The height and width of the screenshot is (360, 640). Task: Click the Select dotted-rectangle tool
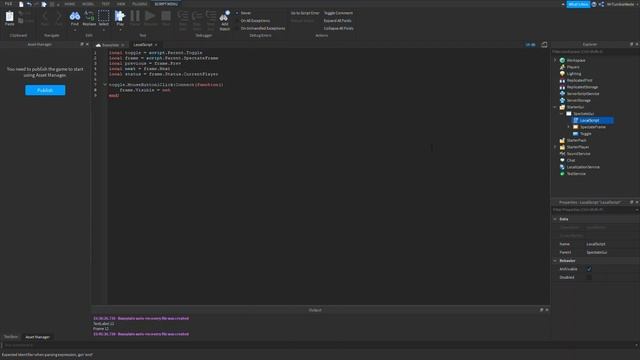[x=104, y=16]
